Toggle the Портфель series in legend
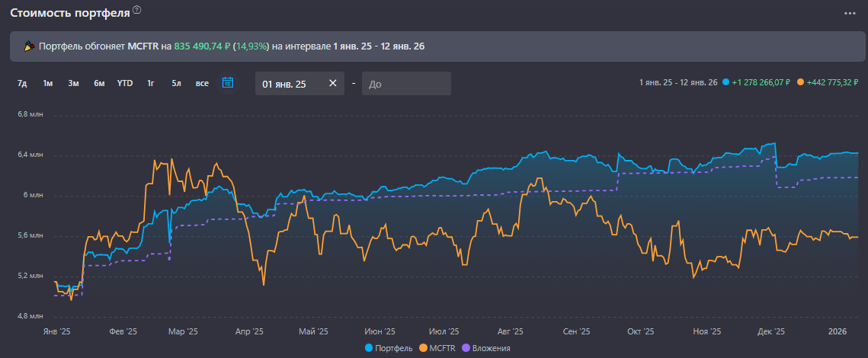The width and height of the screenshot is (868, 358). click(x=391, y=348)
